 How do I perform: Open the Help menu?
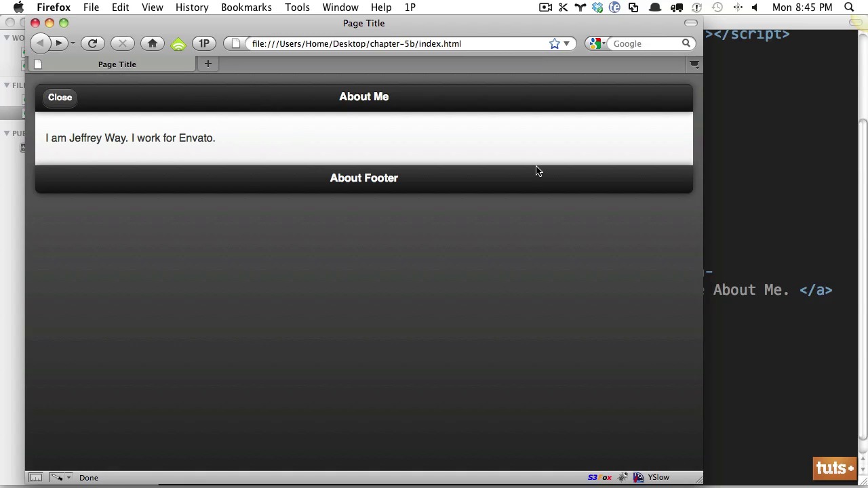381,7
